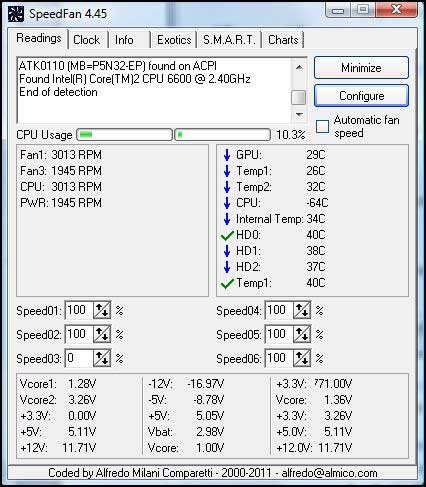Click the Speed04 percentage input field
426x487 pixels.
279,310
